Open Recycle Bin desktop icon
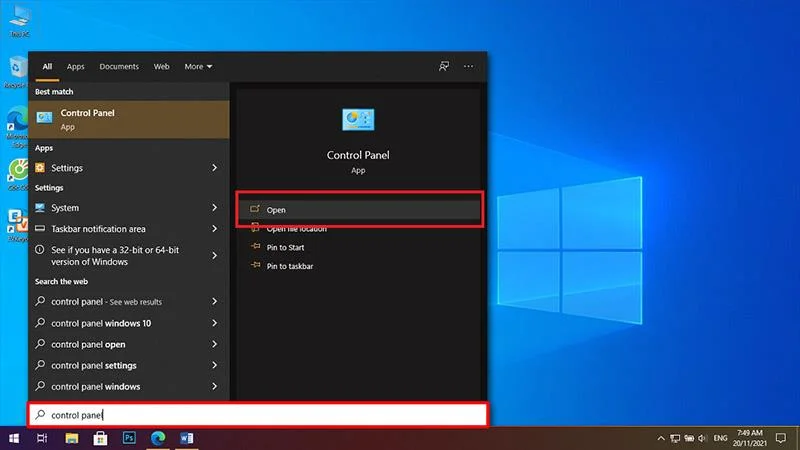Viewport: 800px width, 450px height. [17, 72]
